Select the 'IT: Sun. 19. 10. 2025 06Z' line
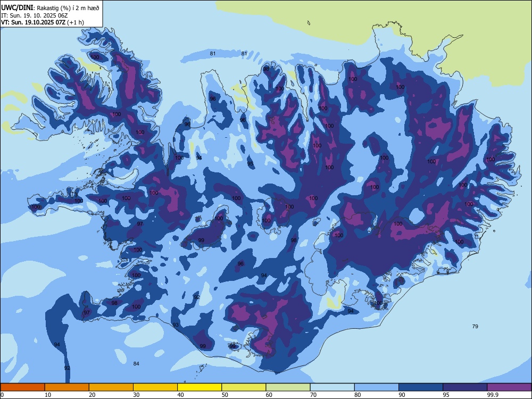This screenshot has height=399, width=532. tap(34, 15)
